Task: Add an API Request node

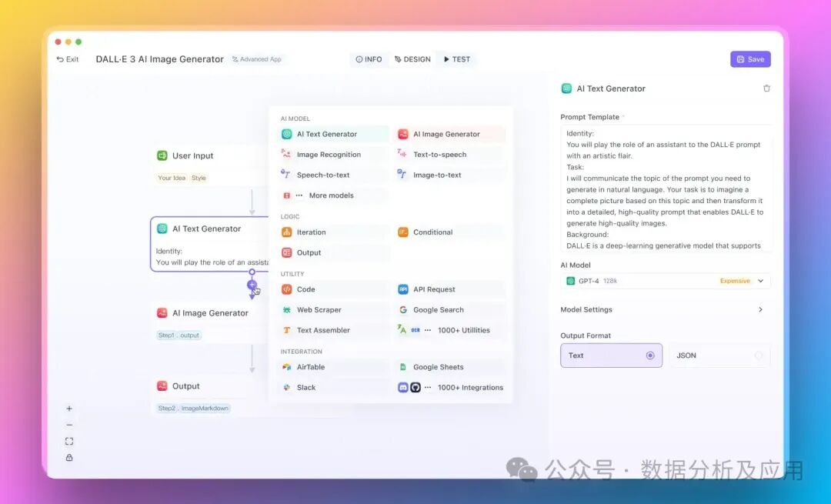Action: pyautogui.click(x=449, y=289)
